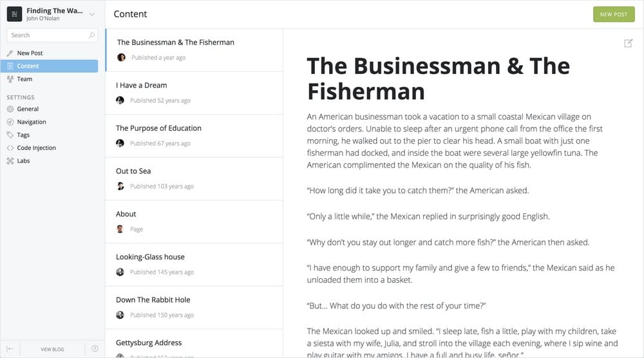Open New Post from the sidebar
Image resolution: width=644 pixels, height=358 pixels.
pyautogui.click(x=30, y=53)
